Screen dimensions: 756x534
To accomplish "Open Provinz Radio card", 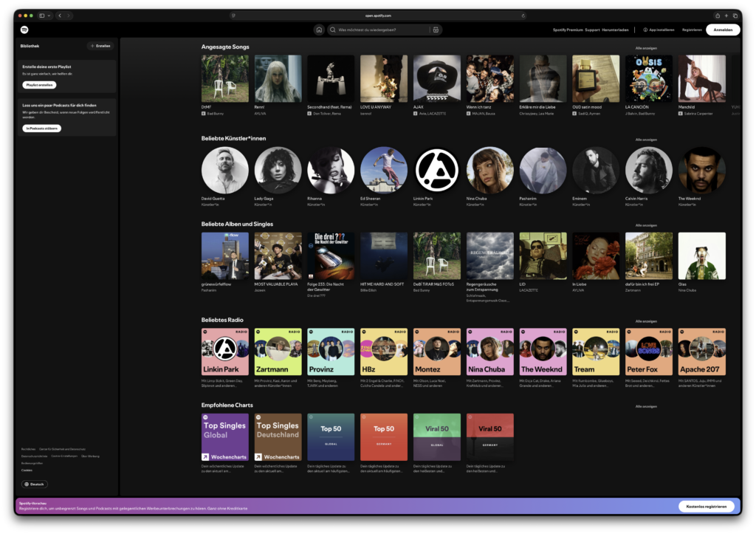I will pyautogui.click(x=331, y=352).
